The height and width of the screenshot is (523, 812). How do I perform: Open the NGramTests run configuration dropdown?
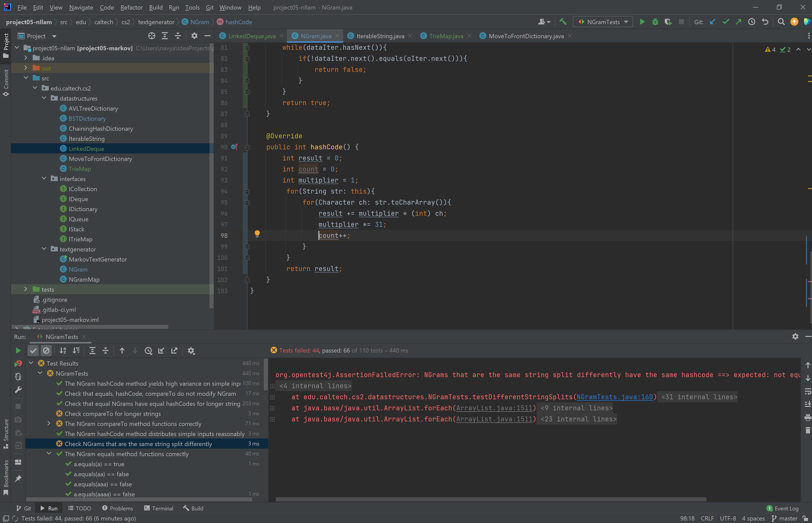click(603, 22)
